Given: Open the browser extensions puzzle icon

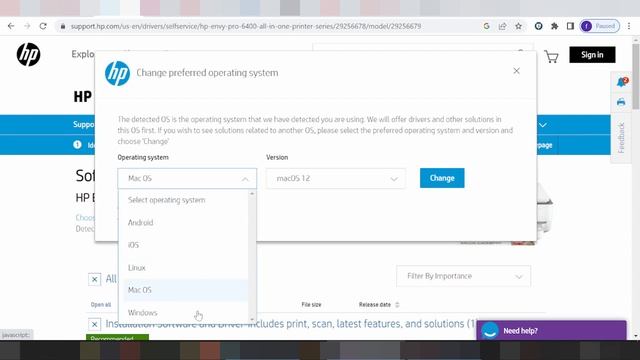Looking at the screenshot, I should pos(554,26).
